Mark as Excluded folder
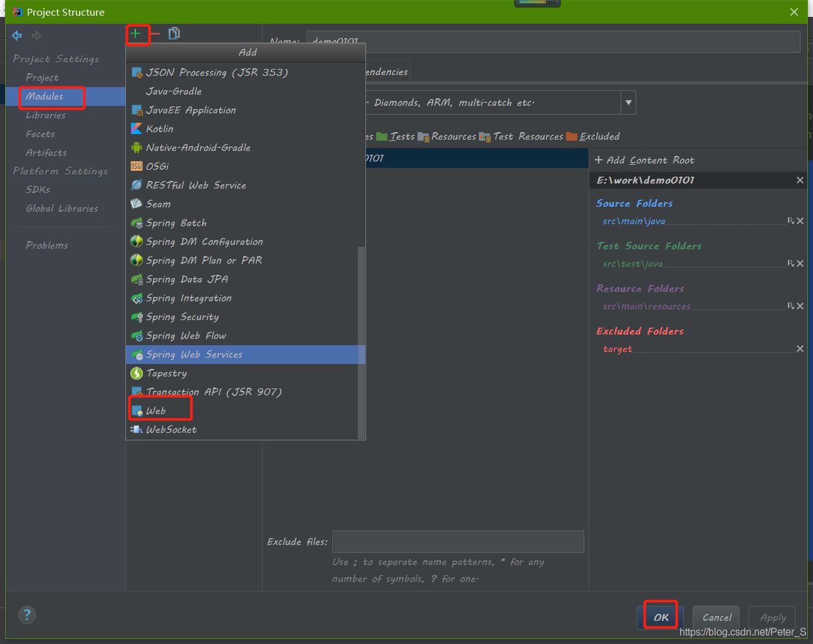The width and height of the screenshot is (813, 644). point(593,137)
